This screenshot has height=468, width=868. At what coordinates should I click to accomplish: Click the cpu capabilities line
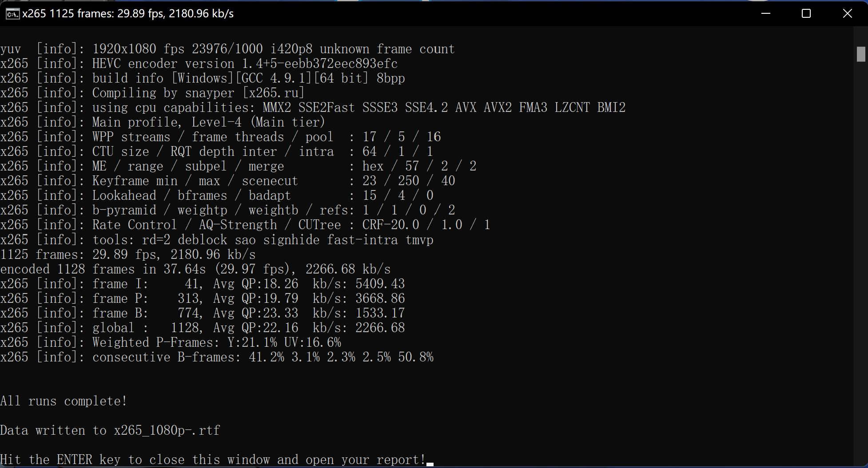tap(313, 107)
